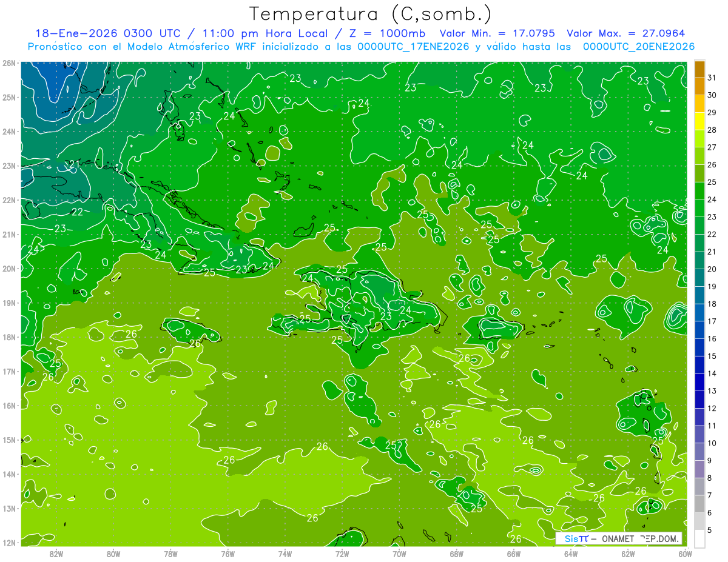Click the 15N latitude axis label
The width and height of the screenshot is (728, 562).
pyautogui.click(x=9, y=440)
